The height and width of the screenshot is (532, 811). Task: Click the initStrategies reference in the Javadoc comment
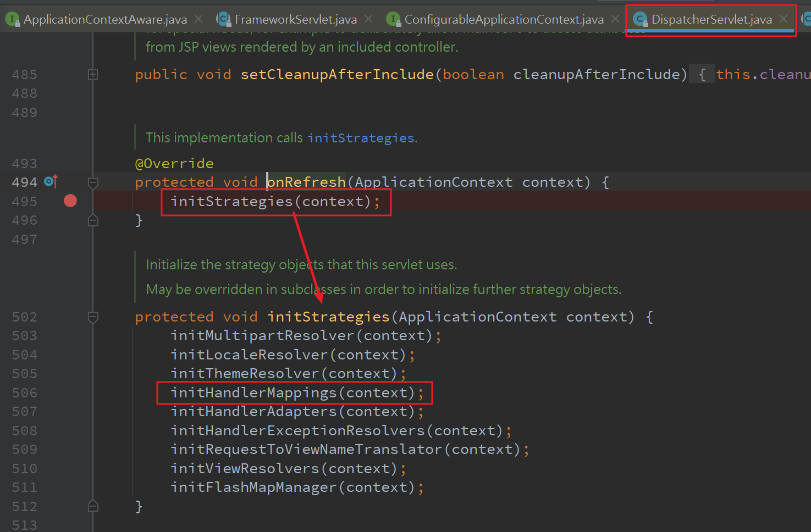pyautogui.click(x=360, y=137)
